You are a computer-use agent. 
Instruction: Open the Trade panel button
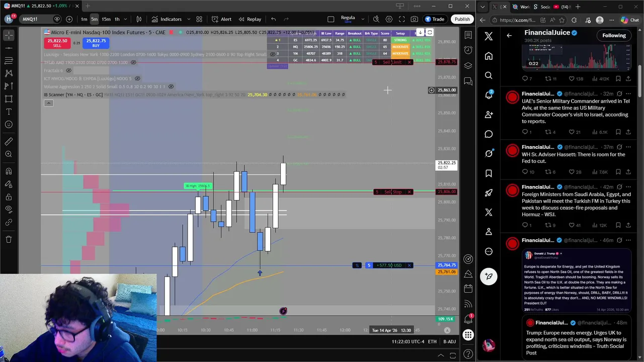tap(435, 19)
